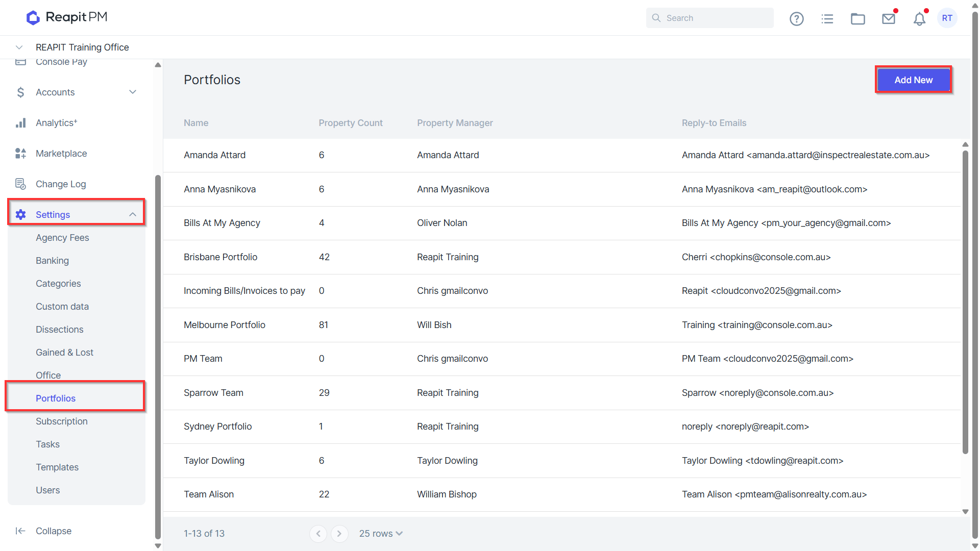Expand the Accounts menu chevron
The image size is (980, 551).
pos(133,92)
